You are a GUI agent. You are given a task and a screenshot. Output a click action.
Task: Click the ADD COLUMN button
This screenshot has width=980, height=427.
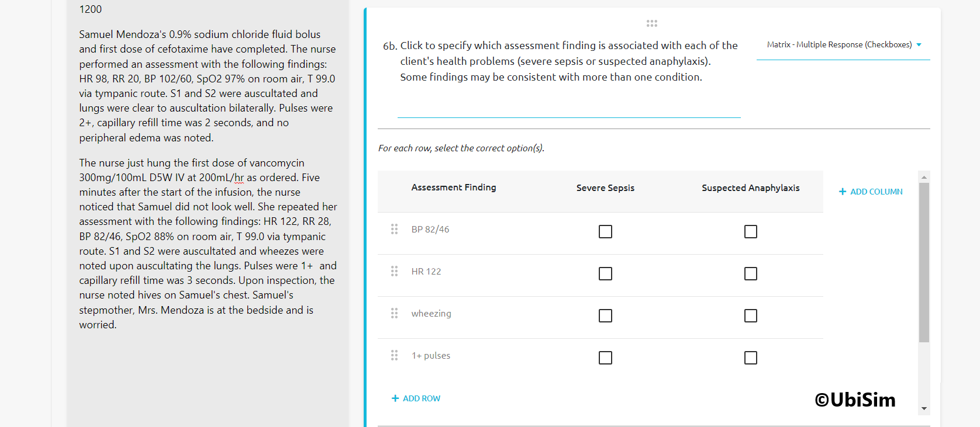tap(870, 191)
